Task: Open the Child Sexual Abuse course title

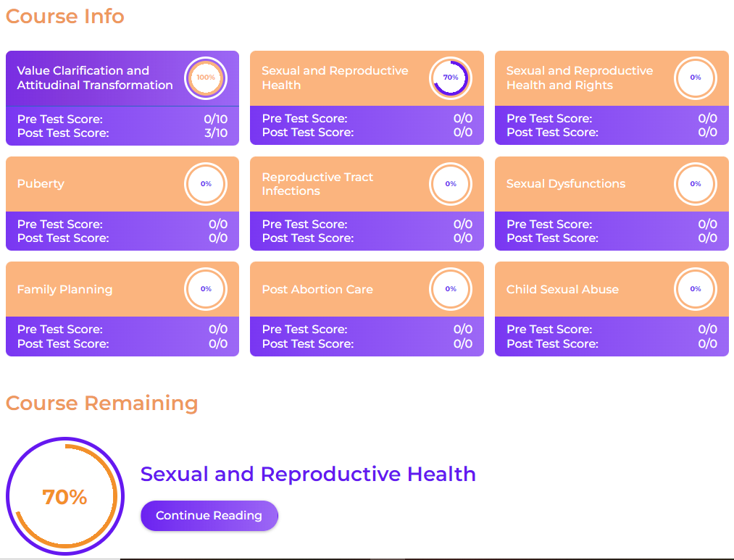Action: pyautogui.click(x=562, y=289)
